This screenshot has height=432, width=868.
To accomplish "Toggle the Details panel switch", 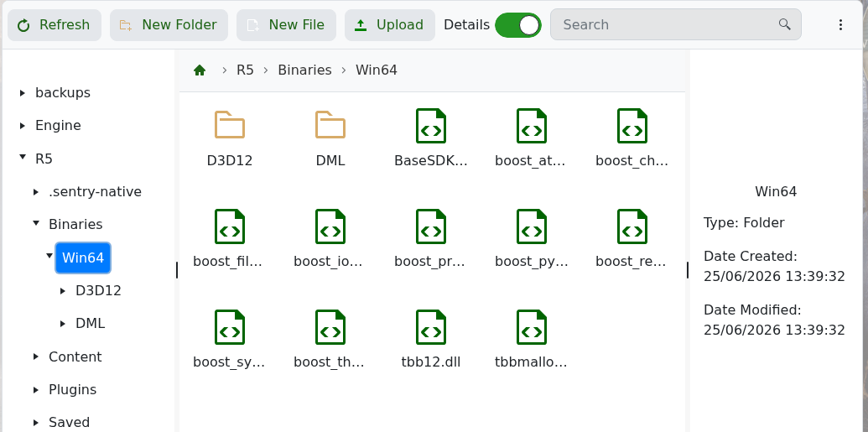I will click(518, 25).
